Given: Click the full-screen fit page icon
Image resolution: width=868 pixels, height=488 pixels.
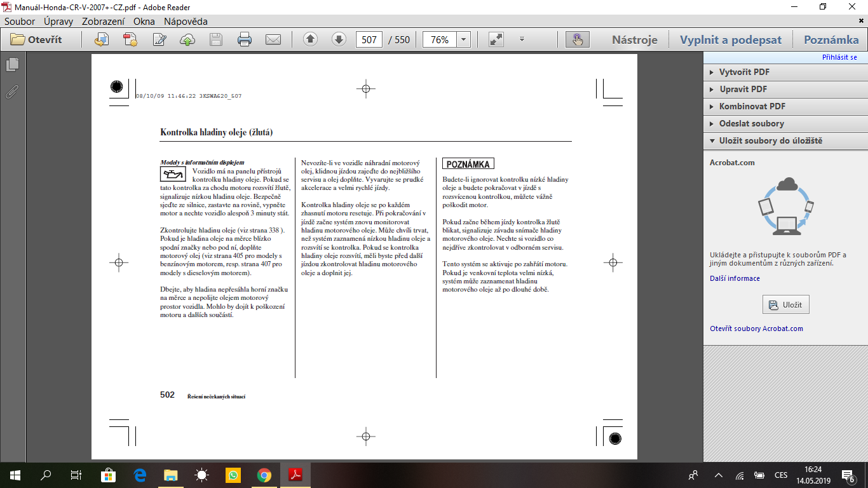Looking at the screenshot, I should [496, 39].
